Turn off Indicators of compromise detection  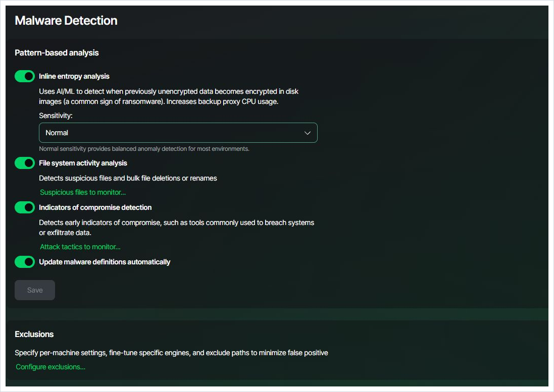[25, 207]
